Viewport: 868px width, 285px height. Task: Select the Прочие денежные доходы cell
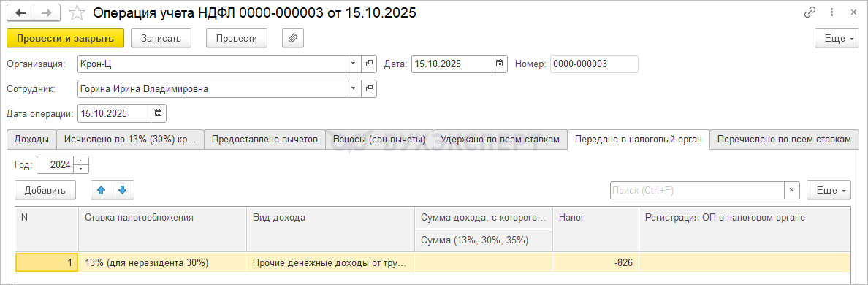point(330,263)
